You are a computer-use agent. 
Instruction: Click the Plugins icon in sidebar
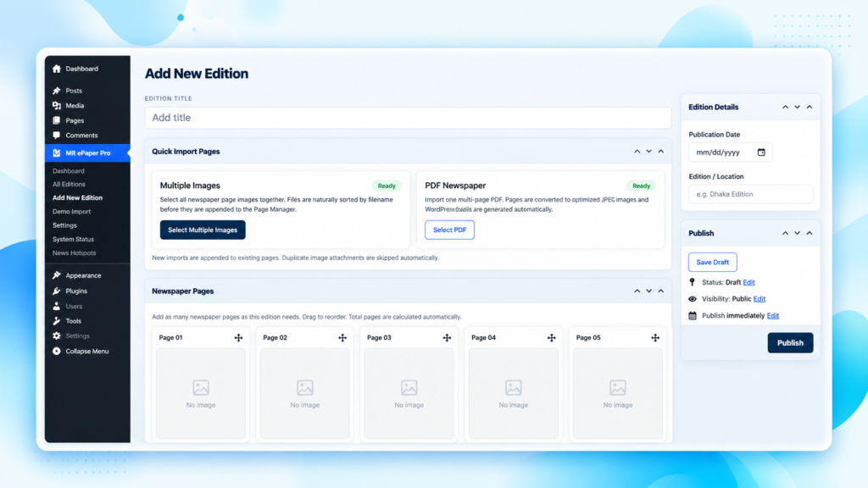tap(57, 291)
